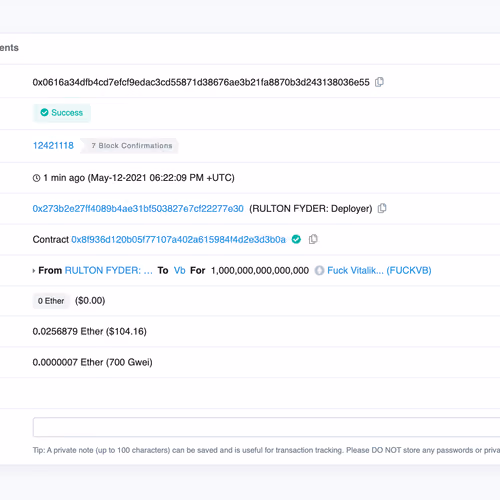Click the private note tip text
This screenshot has height=500, width=500.
tap(266, 450)
